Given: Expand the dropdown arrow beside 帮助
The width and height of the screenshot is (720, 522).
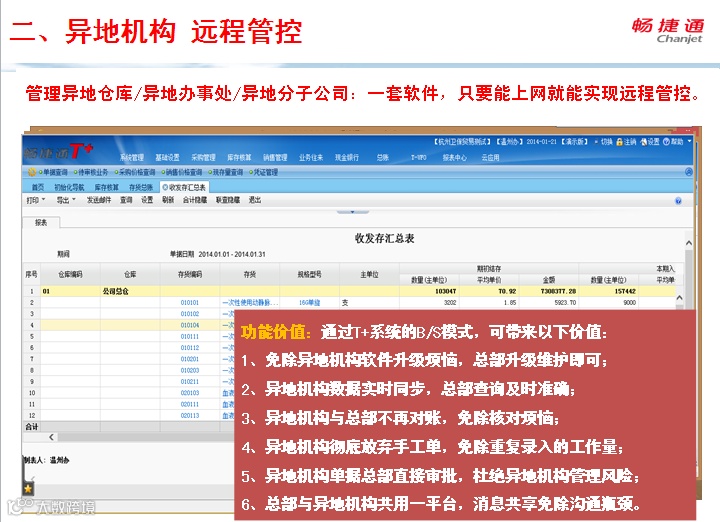Looking at the screenshot, I should click(689, 142).
